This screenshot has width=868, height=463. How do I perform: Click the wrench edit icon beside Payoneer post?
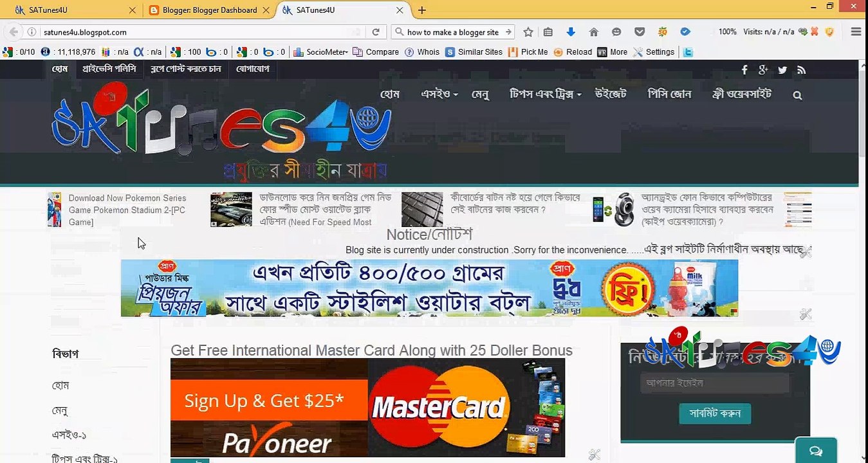(x=594, y=455)
